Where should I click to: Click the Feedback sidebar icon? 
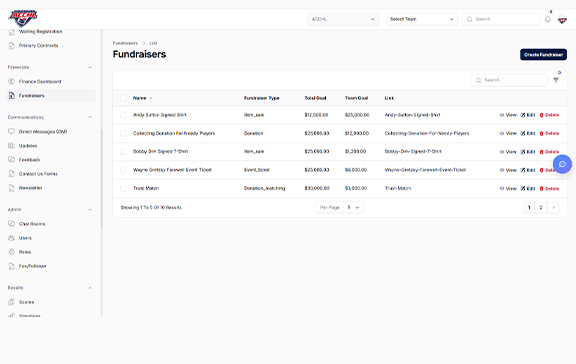coord(11,160)
